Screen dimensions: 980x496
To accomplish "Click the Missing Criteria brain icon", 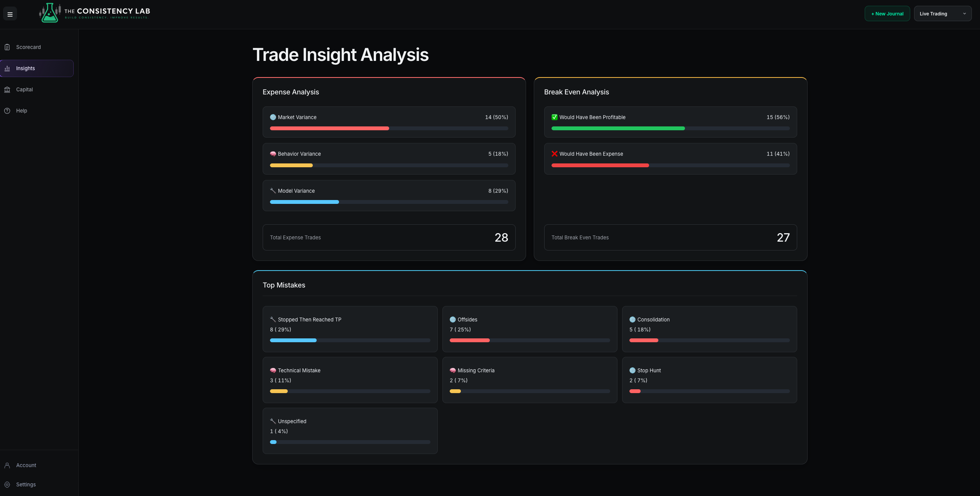I will click(453, 370).
